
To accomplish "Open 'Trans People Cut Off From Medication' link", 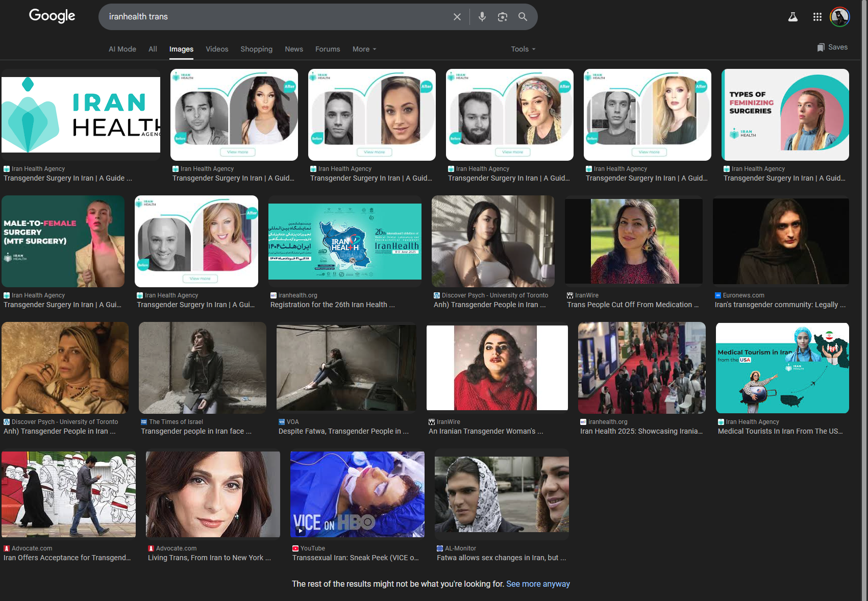I will [633, 305].
